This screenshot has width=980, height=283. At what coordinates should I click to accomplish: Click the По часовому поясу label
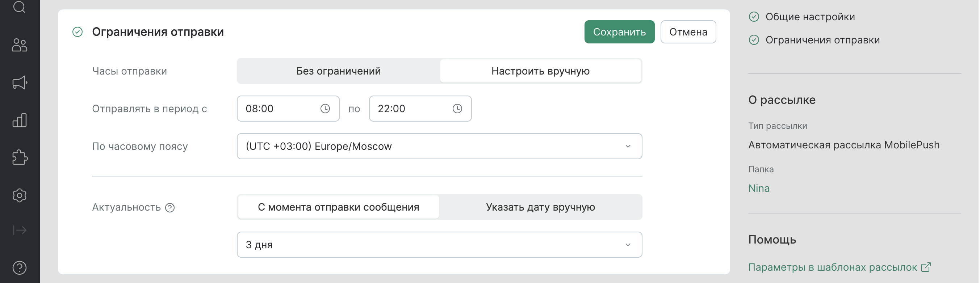[x=140, y=147]
